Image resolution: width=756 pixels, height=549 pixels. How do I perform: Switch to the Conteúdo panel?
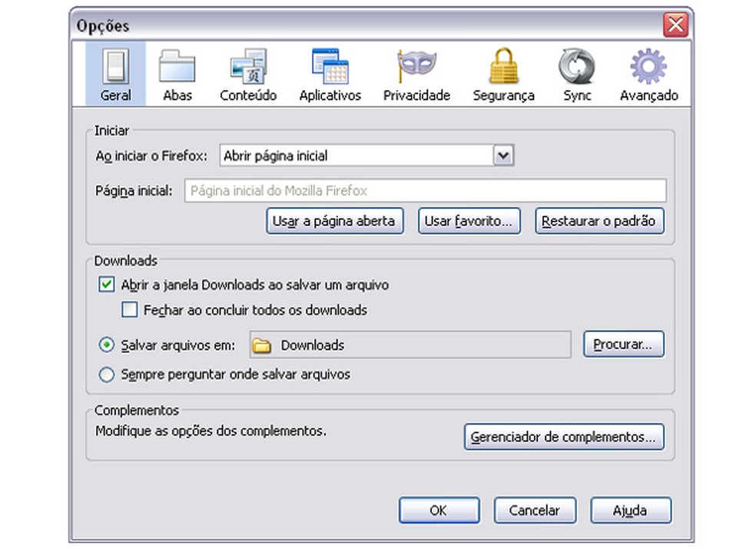pyautogui.click(x=248, y=75)
